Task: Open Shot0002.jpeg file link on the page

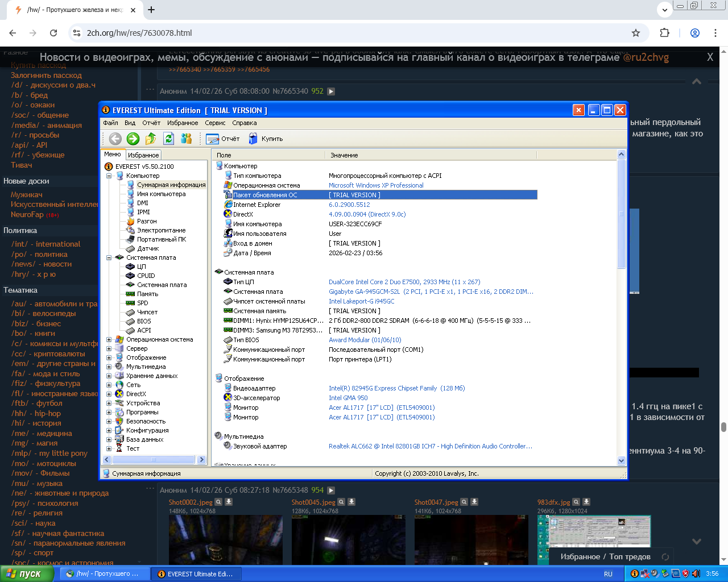Action: (x=191, y=502)
